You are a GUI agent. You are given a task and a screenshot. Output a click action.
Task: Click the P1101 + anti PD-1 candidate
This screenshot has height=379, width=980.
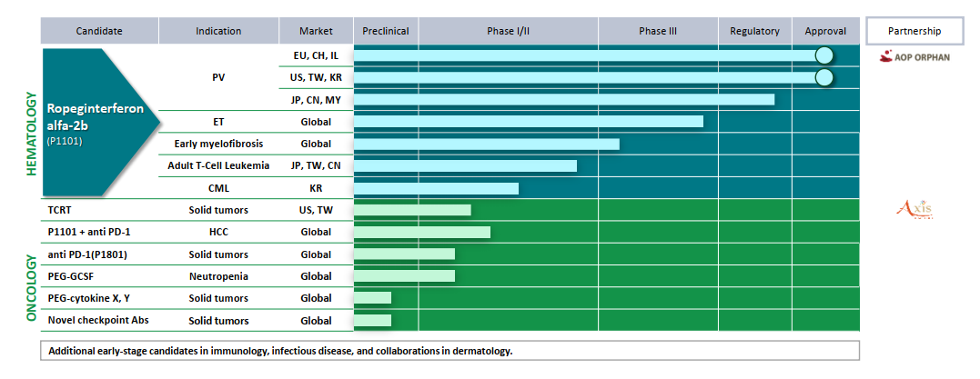pos(88,233)
